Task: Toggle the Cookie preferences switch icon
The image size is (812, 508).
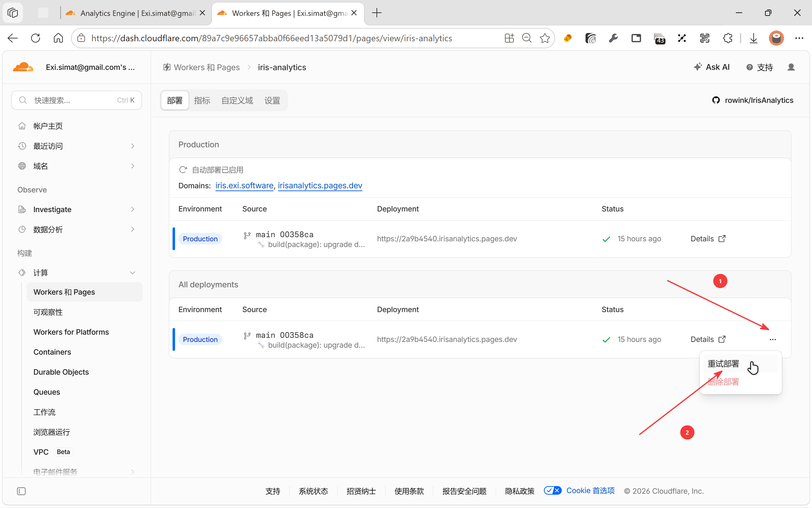Action: (552, 491)
